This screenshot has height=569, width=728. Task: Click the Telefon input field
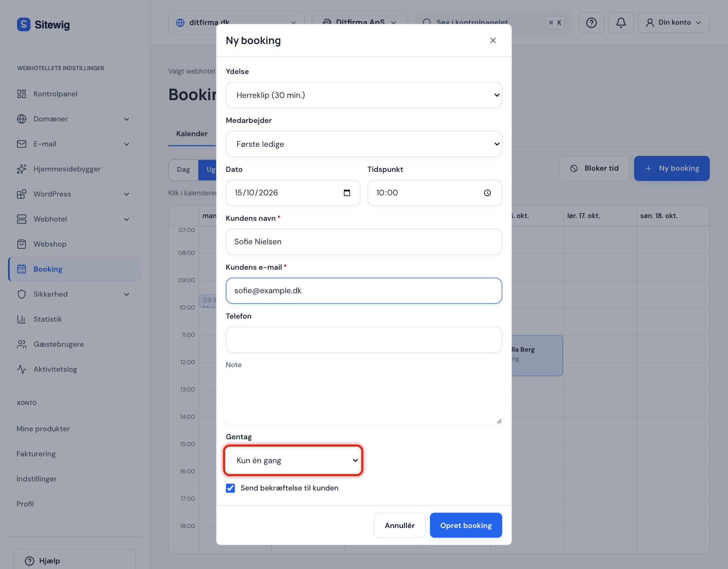[364, 340]
